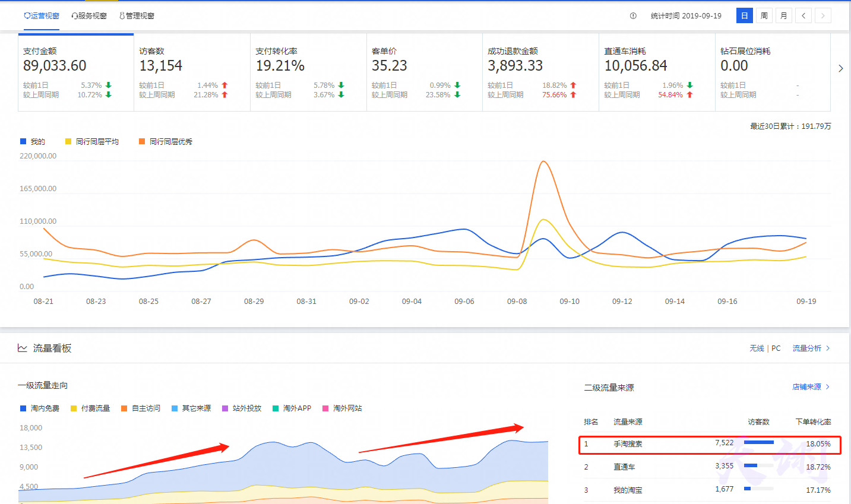
Task: Click the 89,033.60 payment amount value
Action: pyautogui.click(x=55, y=66)
